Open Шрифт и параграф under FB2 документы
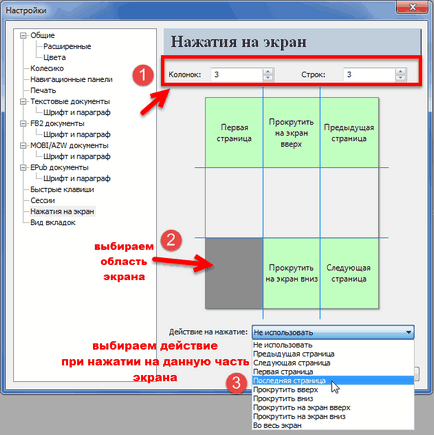The width and height of the screenshot is (434, 435). point(77,134)
